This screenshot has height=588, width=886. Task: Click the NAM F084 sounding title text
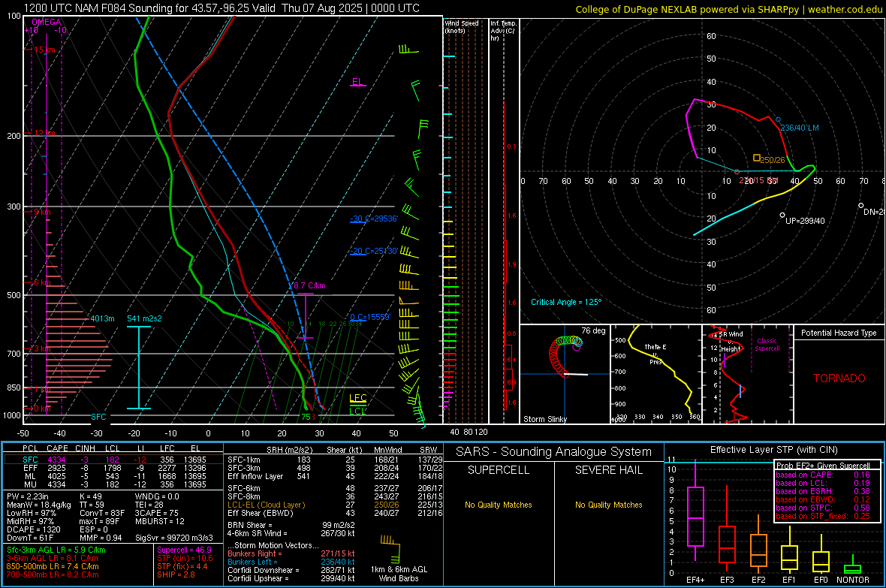coord(221,8)
